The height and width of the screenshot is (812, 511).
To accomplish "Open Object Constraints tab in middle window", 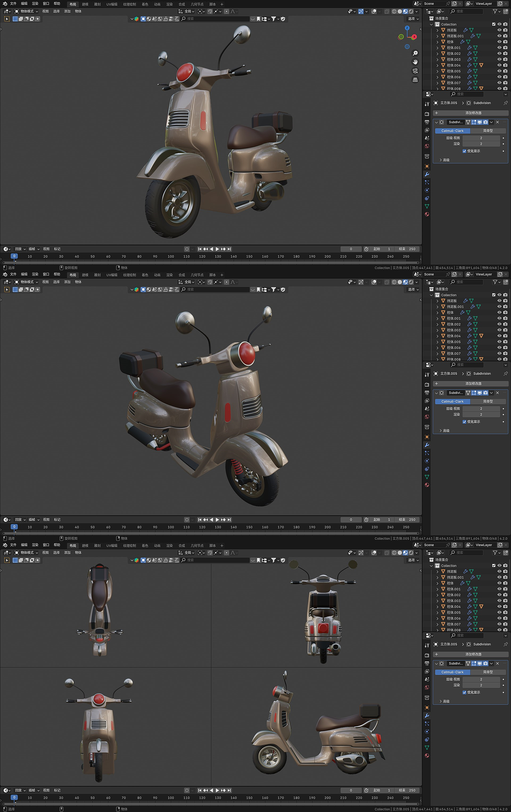I will pos(427,469).
